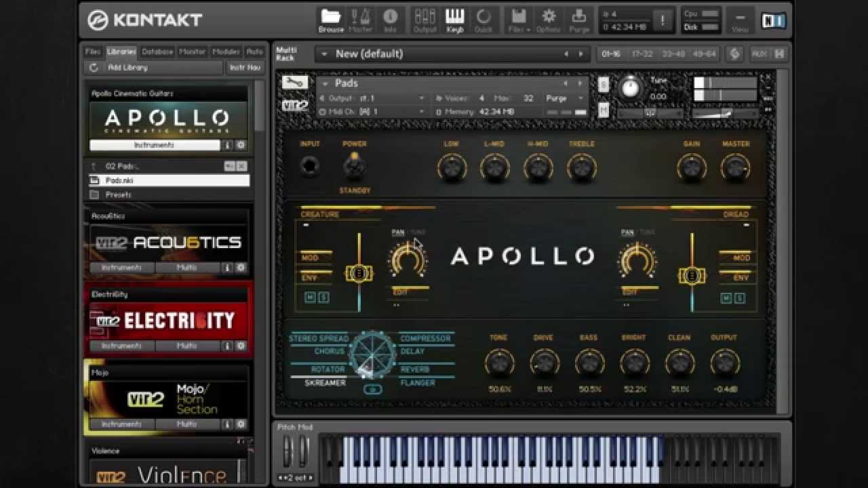Toggle the Browse folder icon
This screenshot has width=868, height=488.
(x=331, y=20)
